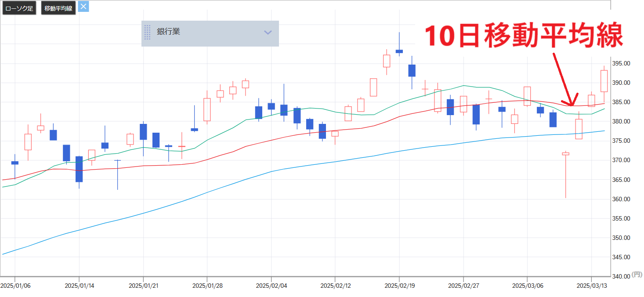Click the 395.00 price axis label
Image resolution: width=644 pixels, height=297 pixels.
click(621, 64)
